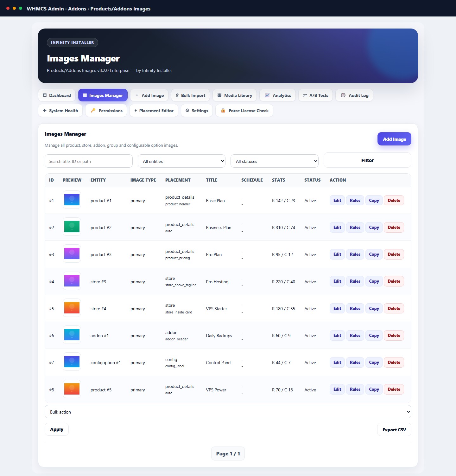Click the Dashboard tab icon
The image size is (456, 476).
[x=45, y=95]
